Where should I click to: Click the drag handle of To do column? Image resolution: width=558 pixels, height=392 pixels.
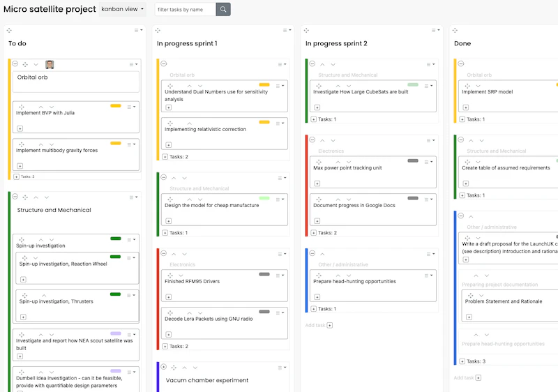pyautogui.click(x=9, y=31)
